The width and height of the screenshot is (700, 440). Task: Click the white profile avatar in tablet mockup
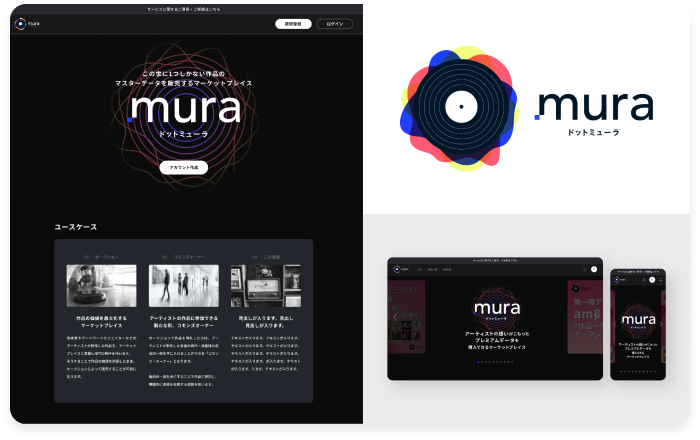(x=593, y=269)
